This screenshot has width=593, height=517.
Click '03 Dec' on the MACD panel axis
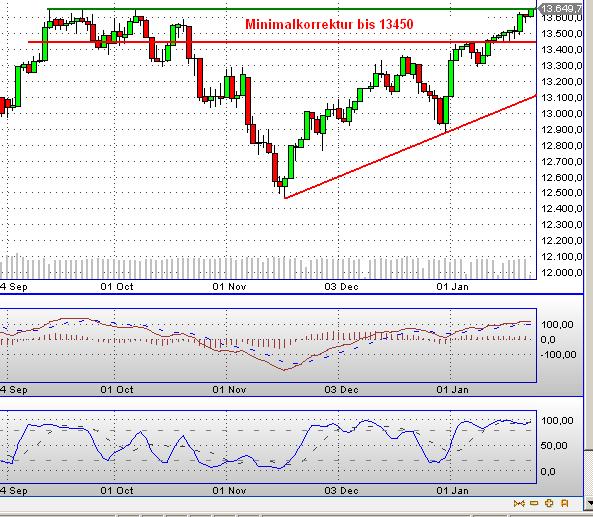(342, 390)
